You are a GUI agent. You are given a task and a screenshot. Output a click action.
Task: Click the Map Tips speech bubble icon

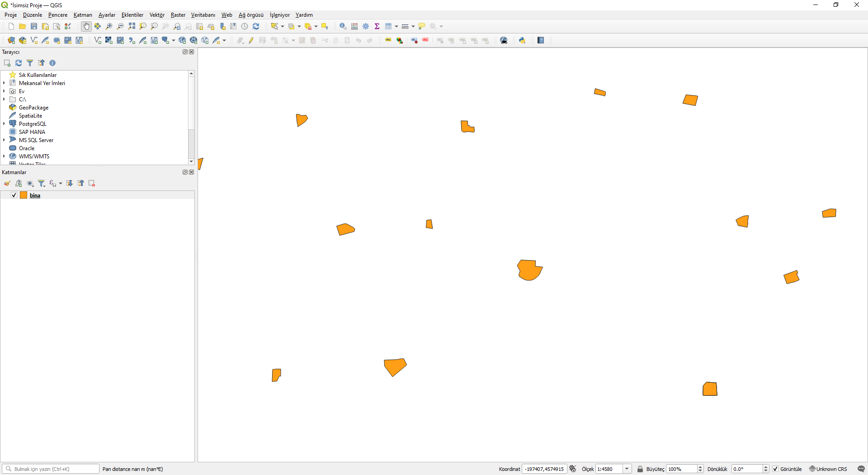422,26
